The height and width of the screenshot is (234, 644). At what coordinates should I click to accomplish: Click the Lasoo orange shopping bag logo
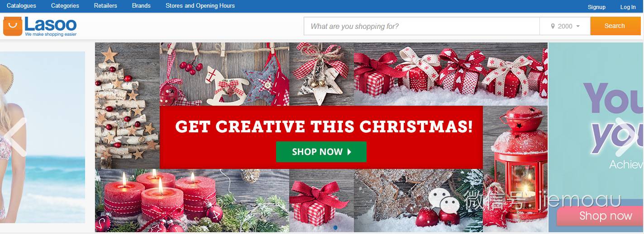[13, 27]
